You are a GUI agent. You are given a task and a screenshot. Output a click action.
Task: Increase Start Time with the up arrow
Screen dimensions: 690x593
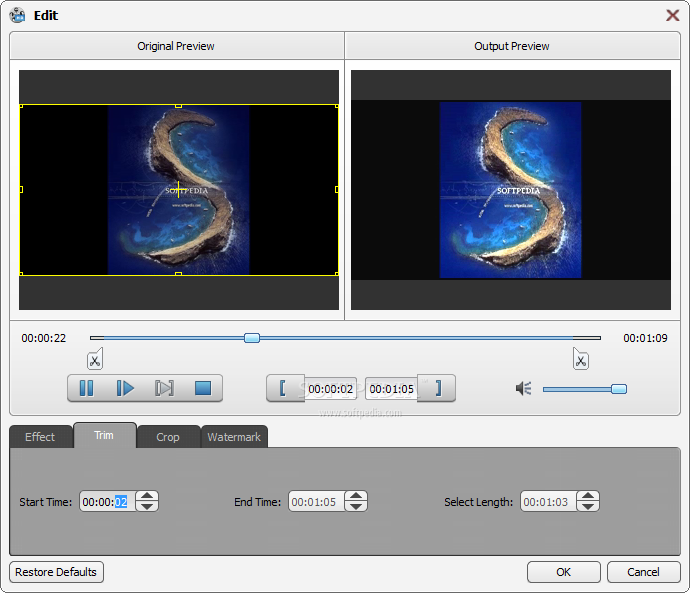click(x=147, y=496)
